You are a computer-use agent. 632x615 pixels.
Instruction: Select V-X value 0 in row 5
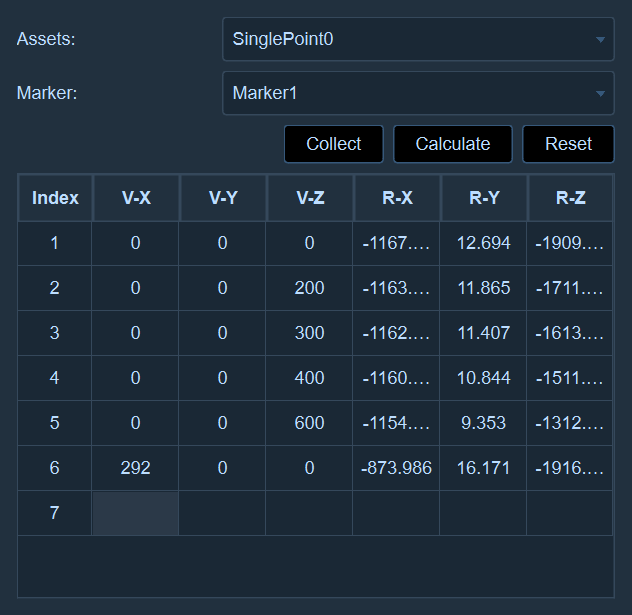coord(135,423)
